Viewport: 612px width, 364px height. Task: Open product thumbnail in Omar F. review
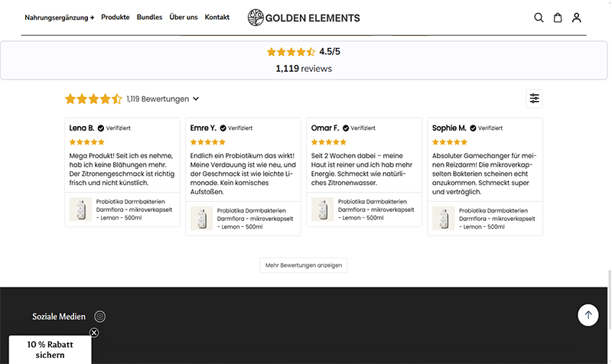(322, 210)
